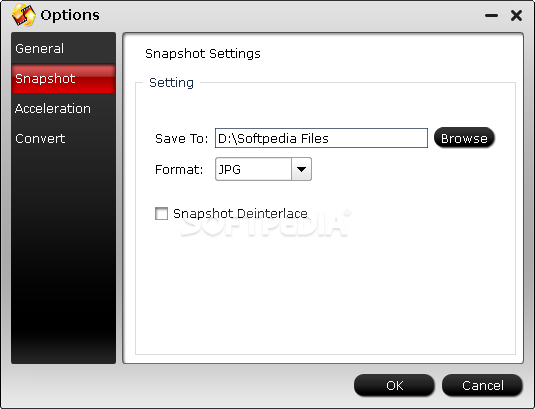The image size is (535, 409).
Task: Enable the Snapshot Deinterlace checkbox
Action: pos(161,214)
